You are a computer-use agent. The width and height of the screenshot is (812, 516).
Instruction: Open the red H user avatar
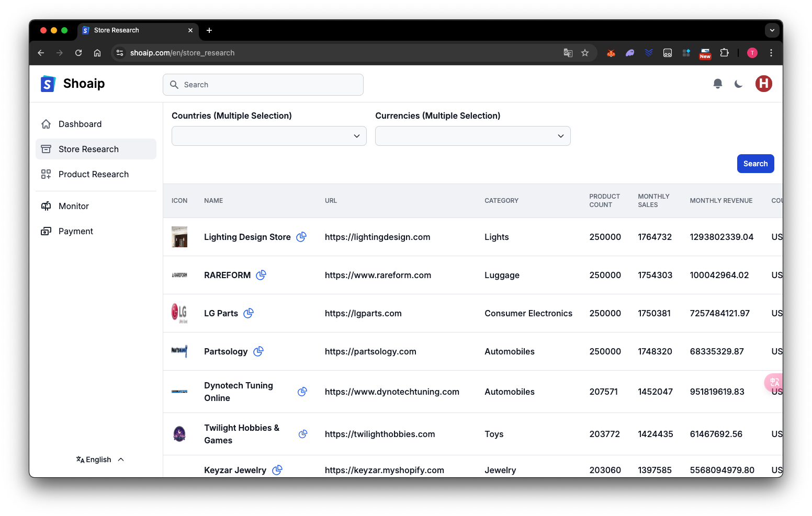tap(763, 84)
